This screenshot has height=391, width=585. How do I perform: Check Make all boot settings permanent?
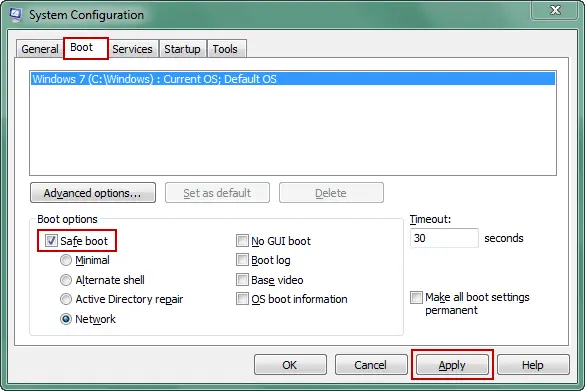coord(416,298)
